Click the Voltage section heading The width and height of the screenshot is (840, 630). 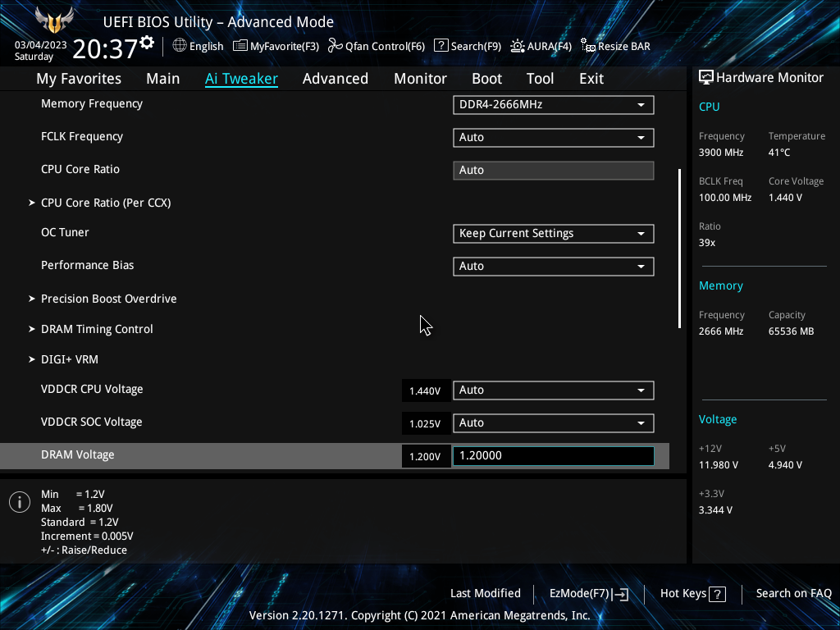point(718,419)
